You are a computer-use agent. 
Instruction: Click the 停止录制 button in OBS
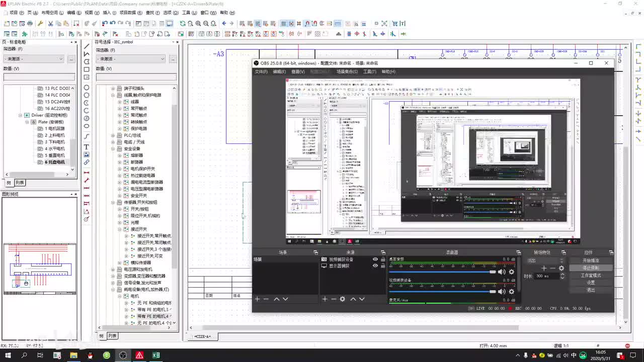(591, 268)
